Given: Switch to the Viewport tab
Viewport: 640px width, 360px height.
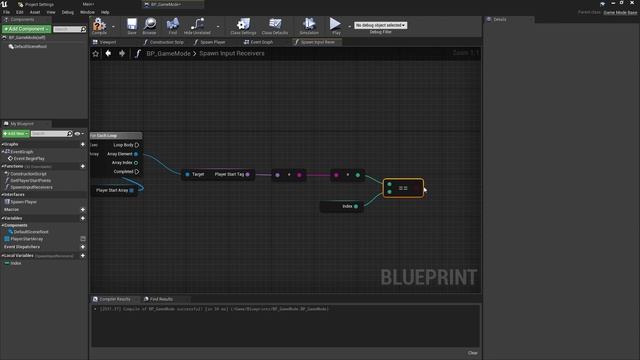Looking at the screenshot, I should click(x=108, y=42).
